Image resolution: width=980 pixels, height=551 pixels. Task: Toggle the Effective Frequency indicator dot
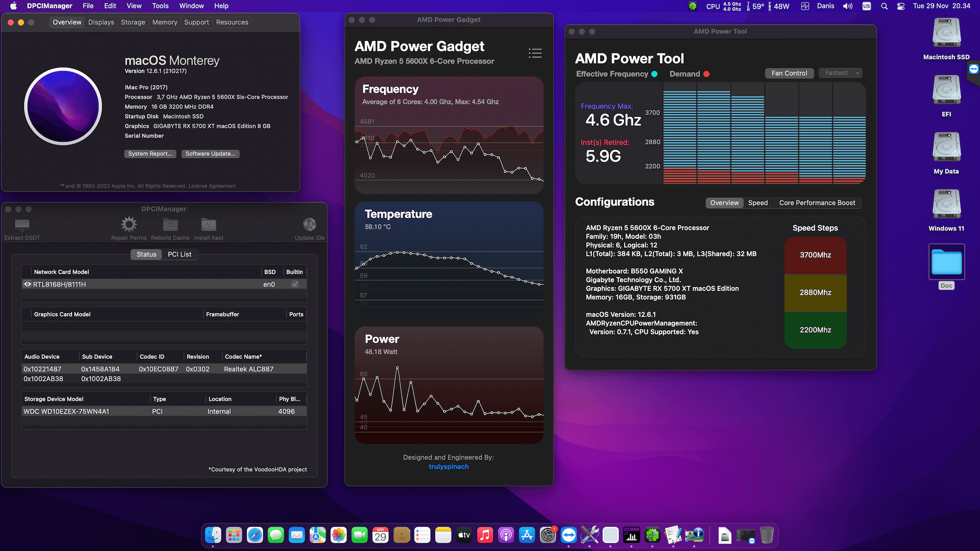pos(655,74)
